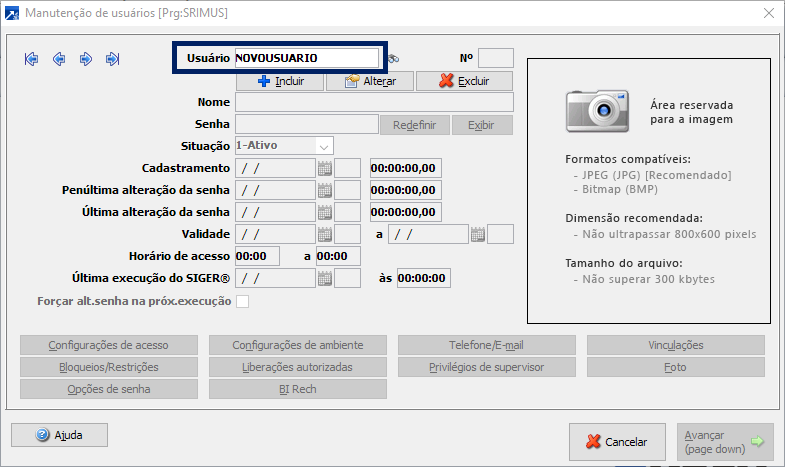Click 'Bitmap (BMP)' text
The height and width of the screenshot is (467, 785).
tap(620, 189)
